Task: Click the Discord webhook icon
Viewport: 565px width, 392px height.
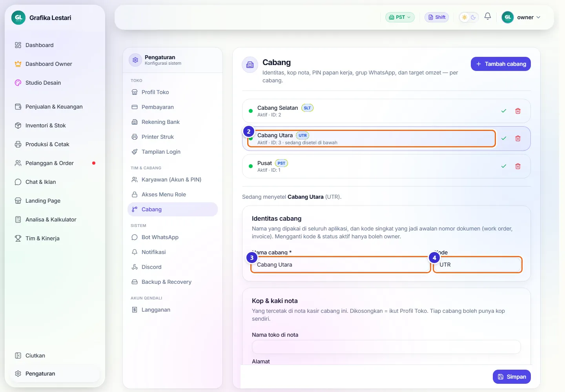Action: 135,267
